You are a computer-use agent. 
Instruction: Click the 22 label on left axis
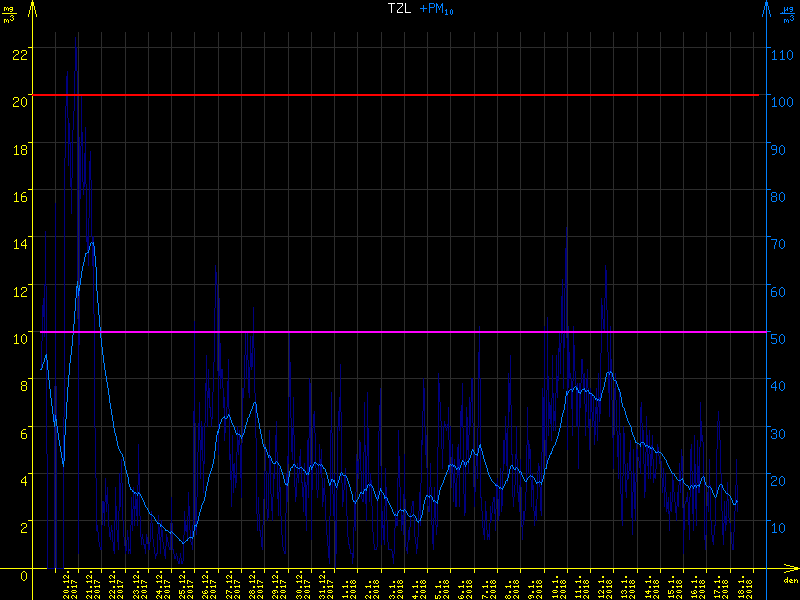[x=19, y=53]
